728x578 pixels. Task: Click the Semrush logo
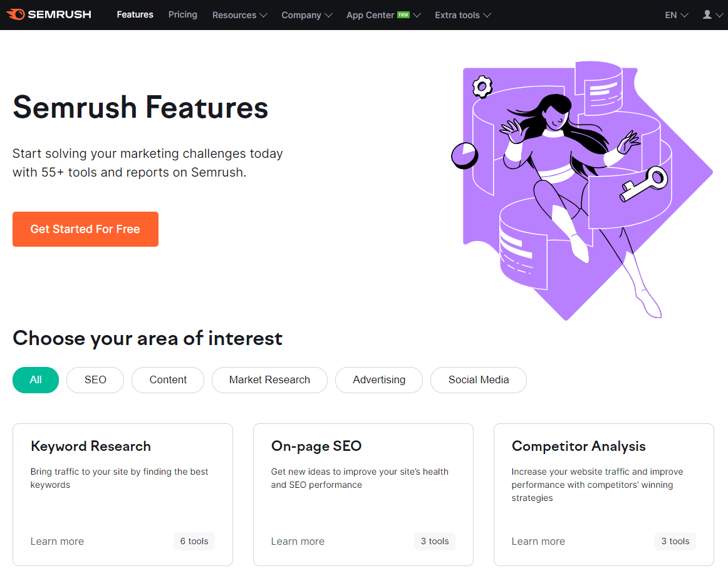(x=49, y=14)
